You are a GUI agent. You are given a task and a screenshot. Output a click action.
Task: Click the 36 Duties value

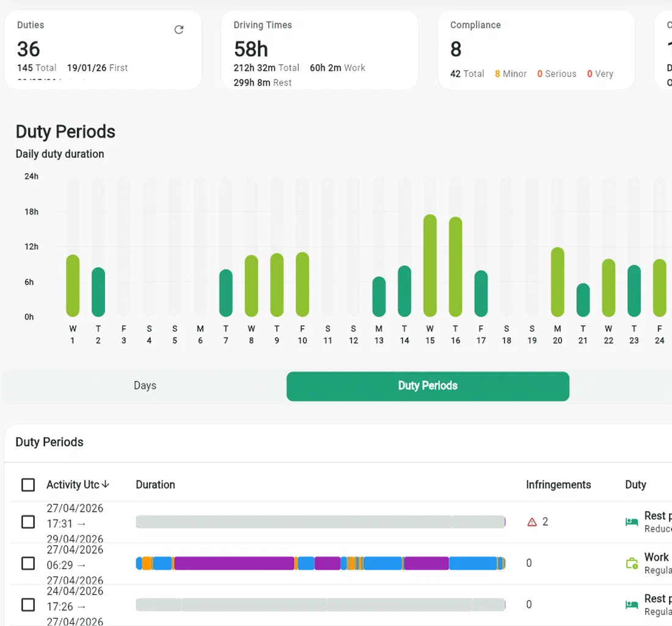(28, 49)
